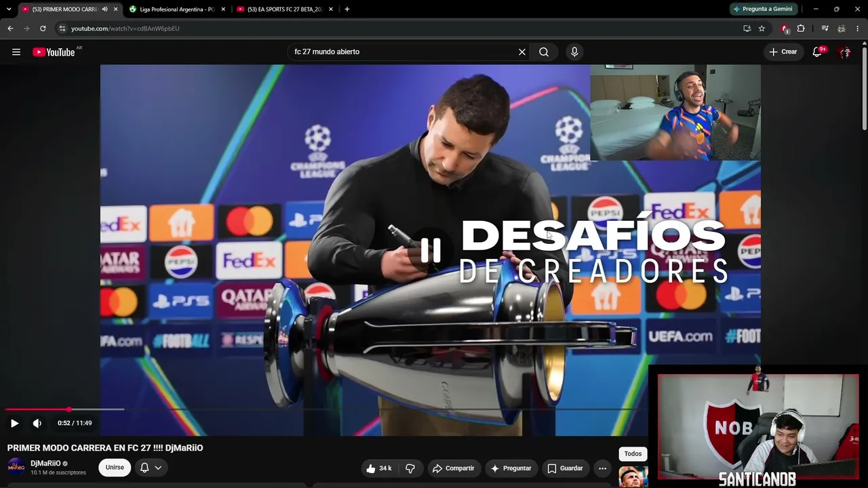Viewport: 868px width, 488px height.
Task: Mute the audio icon on the PRIMER MODO CARRERA tab
Action: [104, 9]
